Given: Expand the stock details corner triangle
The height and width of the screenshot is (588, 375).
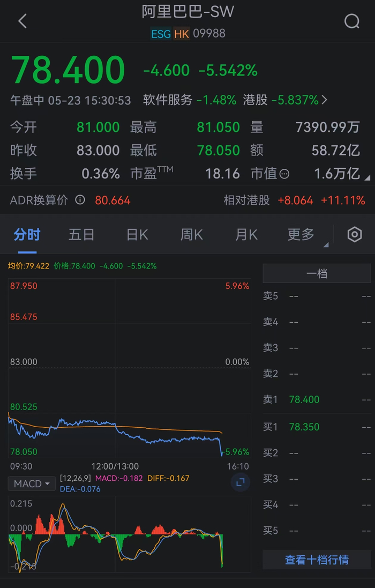Looking at the screenshot, I should click(x=367, y=177).
